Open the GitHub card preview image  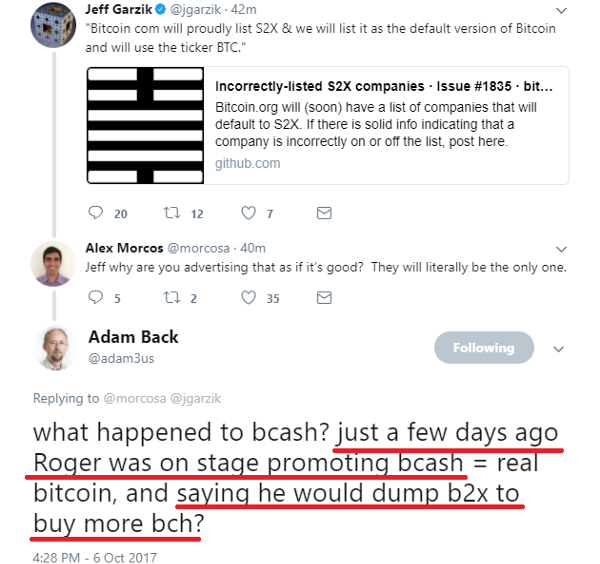click(x=145, y=126)
